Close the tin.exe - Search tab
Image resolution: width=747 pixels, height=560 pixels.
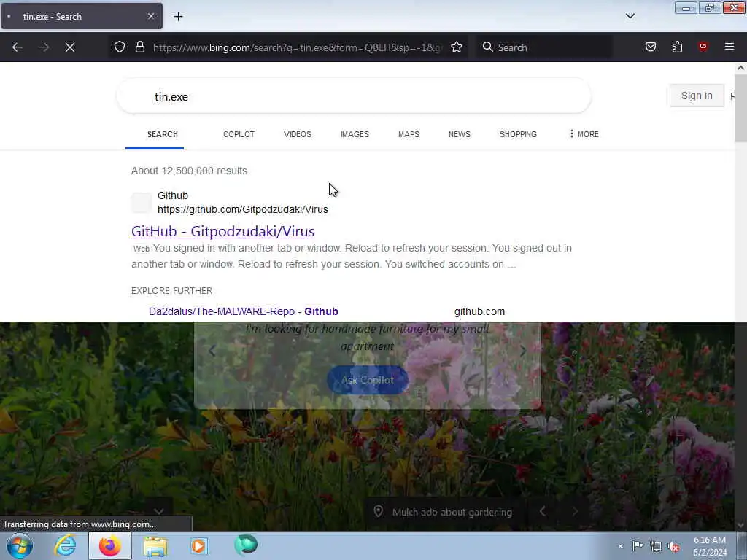click(x=150, y=16)
